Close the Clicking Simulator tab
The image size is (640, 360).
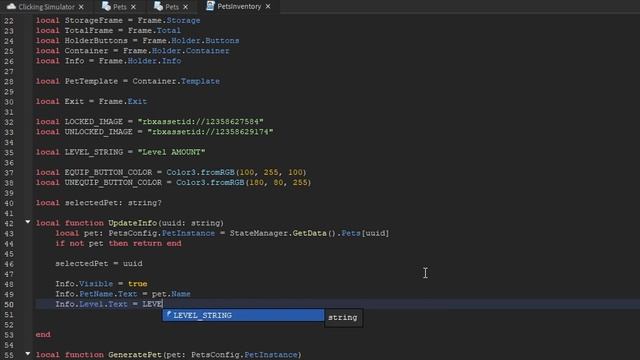tap(81, 7)
